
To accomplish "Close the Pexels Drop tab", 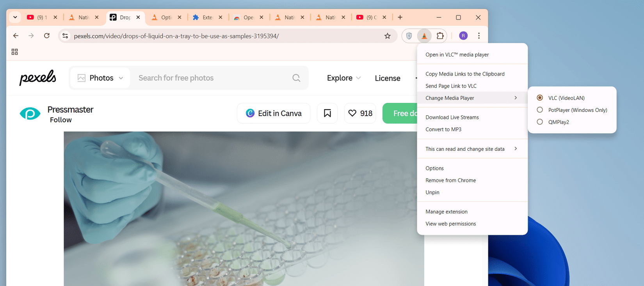I will pos(138,17).
